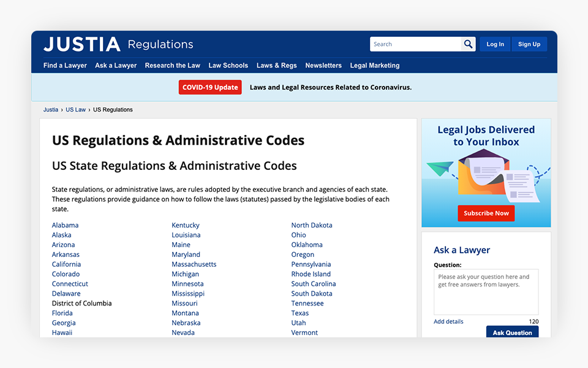The image size is (588, 368).
Task: Open the Find a Lawyer menu
Action: tap(65, 66)
